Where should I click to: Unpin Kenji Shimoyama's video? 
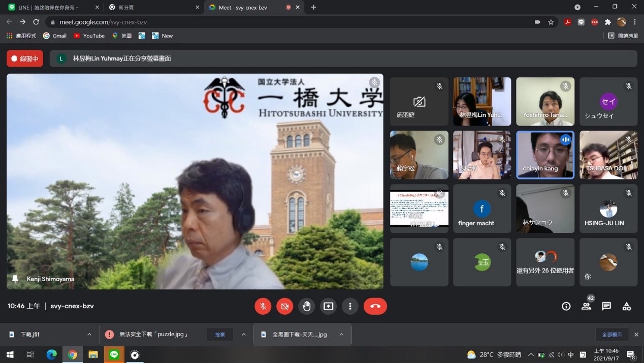[15, 279]
